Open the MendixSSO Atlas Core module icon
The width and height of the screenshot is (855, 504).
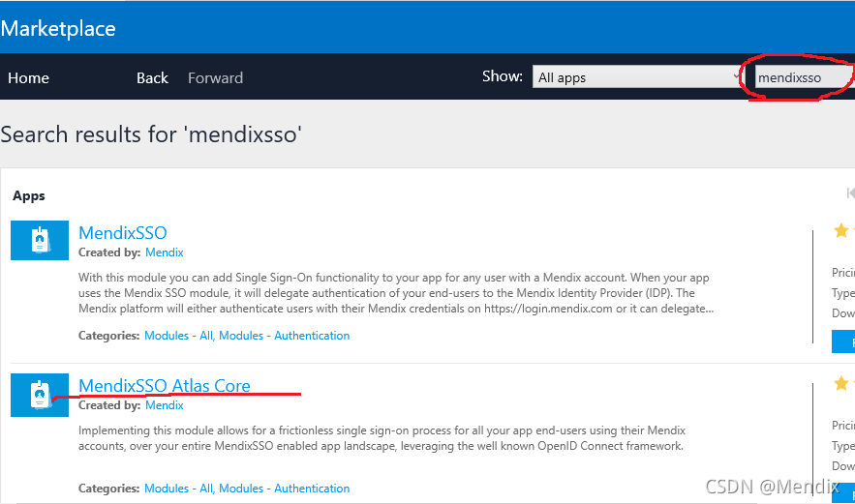pos(40,395)
